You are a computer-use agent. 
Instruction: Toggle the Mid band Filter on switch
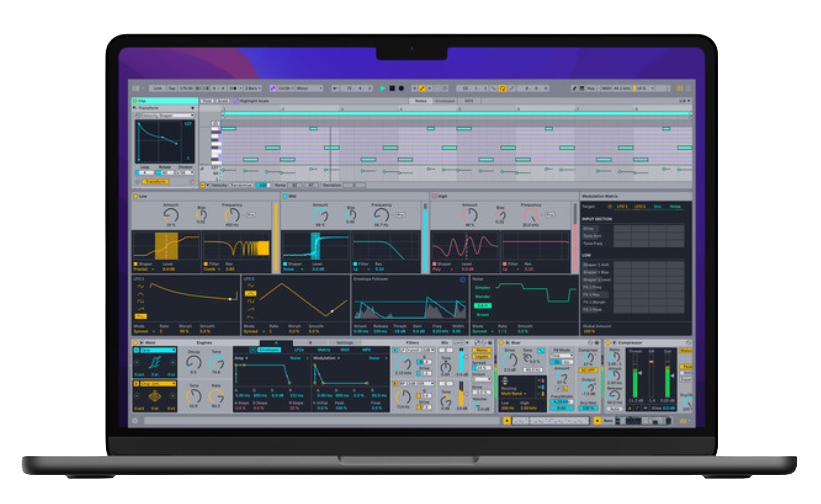pos(354,264)
